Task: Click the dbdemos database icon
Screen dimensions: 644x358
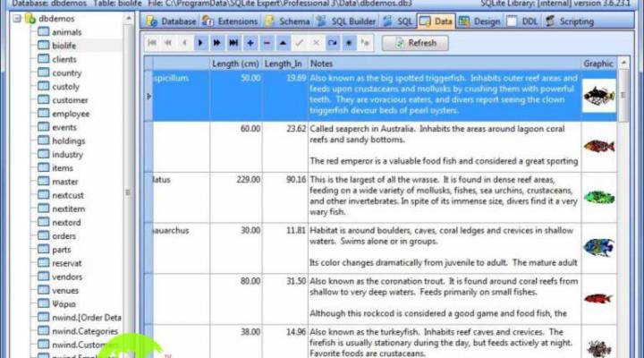Action: (30, 18)
